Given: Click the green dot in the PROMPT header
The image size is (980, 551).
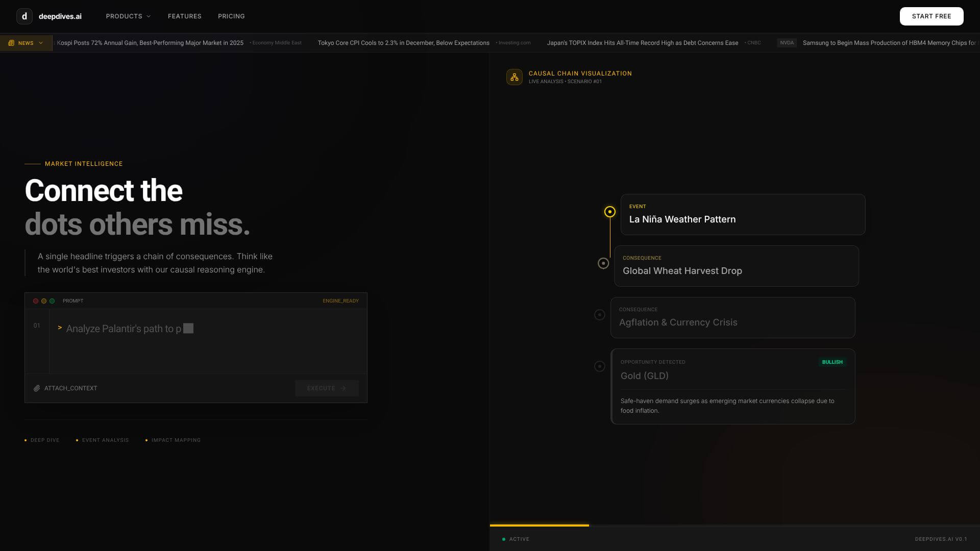Looking at the screenshot, I should 52,300.
